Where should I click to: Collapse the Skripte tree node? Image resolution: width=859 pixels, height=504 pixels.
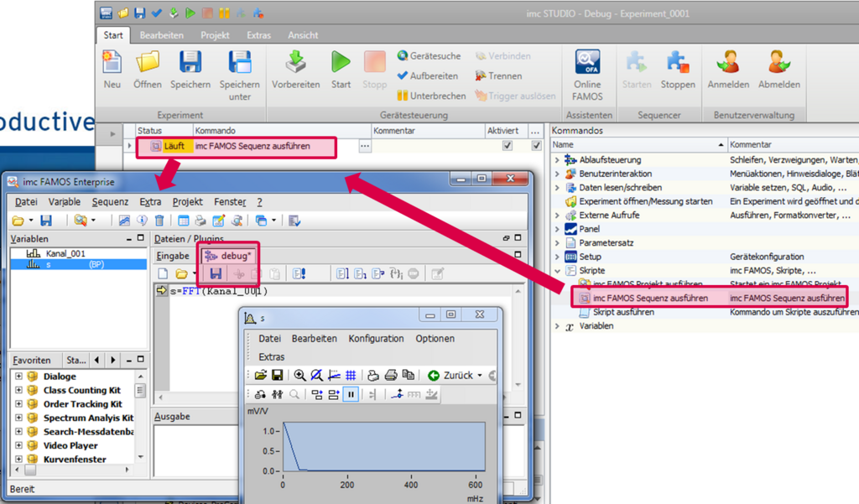click(558, 271)
